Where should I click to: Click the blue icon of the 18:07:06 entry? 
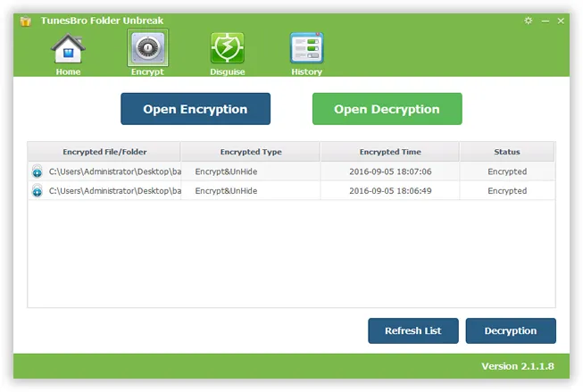coord(37,171)
